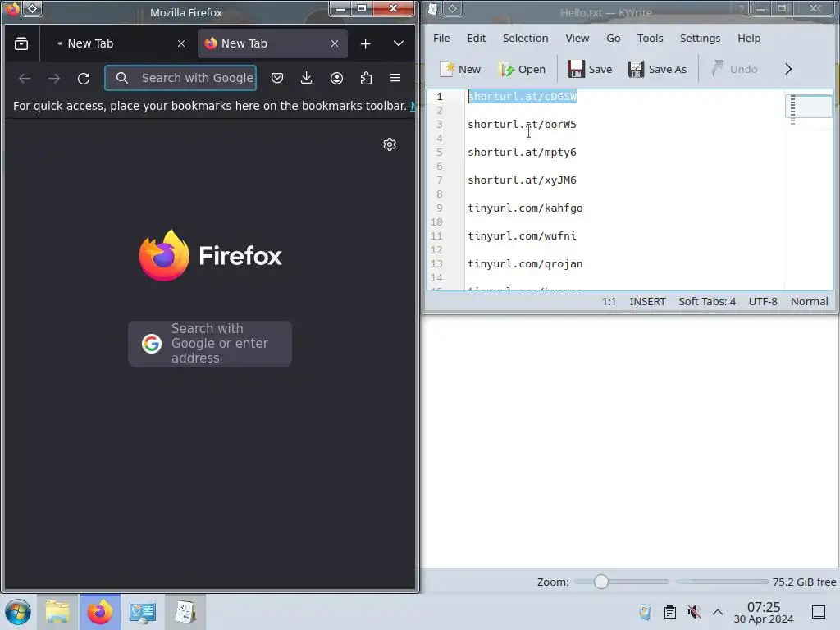
Task: Open Firefox downloads panel
Action: tap(307, 78)
